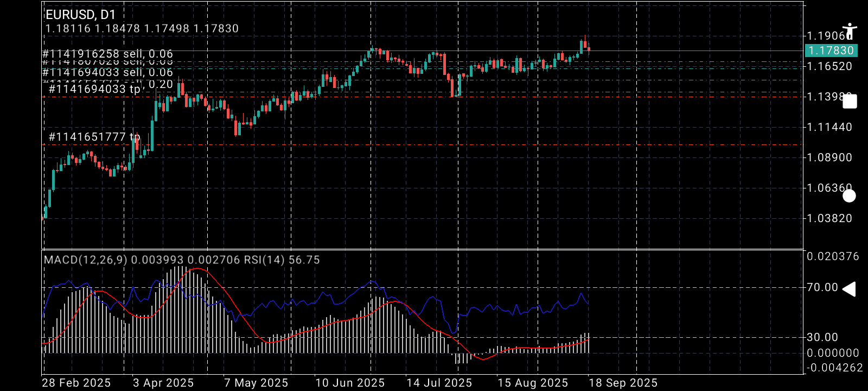Select the 0.000000 MACD zero label
The image size is (868, 391).
pos(833,353)
